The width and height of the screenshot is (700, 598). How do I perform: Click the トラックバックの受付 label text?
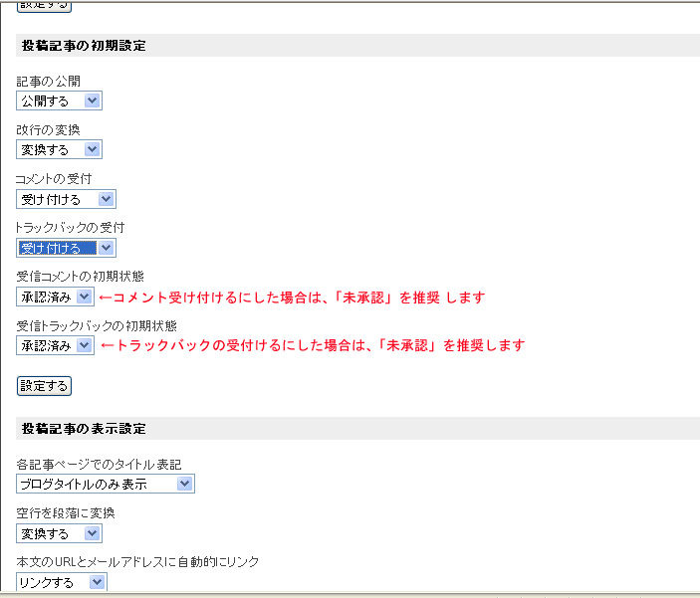(70, 228)
